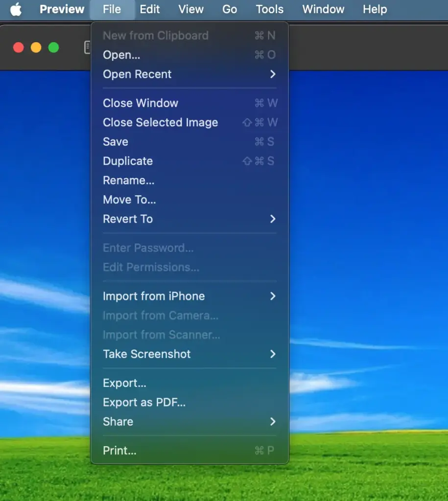Open the Apple menu
Image resolution: width=448 pixels, height=501 pixels.
pos(16,9)
